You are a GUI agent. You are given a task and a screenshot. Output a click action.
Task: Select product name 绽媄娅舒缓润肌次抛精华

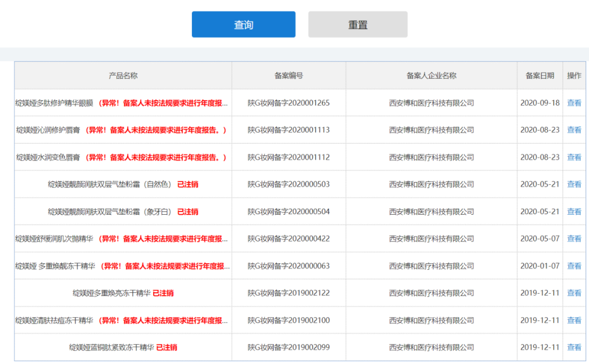[54, 239]
